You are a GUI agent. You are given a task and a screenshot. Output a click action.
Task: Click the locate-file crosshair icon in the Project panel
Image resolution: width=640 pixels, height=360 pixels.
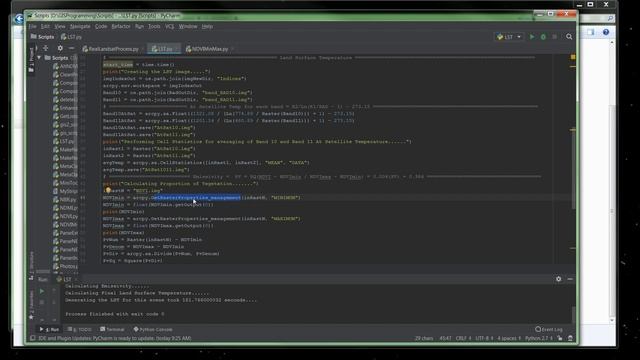[46, 48]
